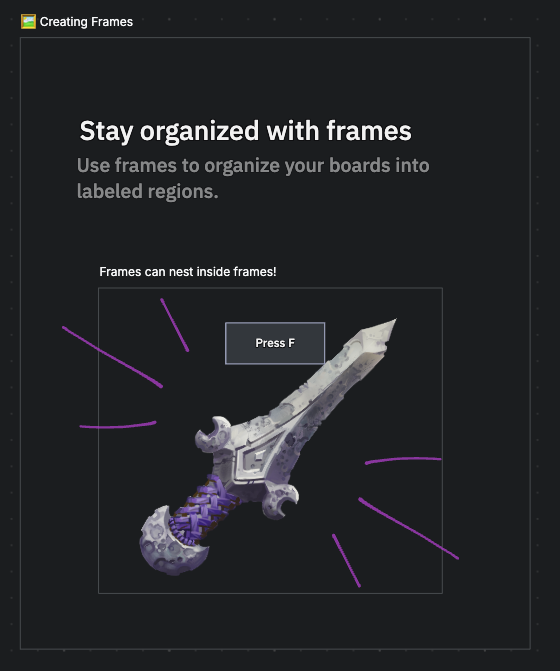The image size is (560, 671).
Task: Select the Creating Frames frame title
Action: [86, 22]
